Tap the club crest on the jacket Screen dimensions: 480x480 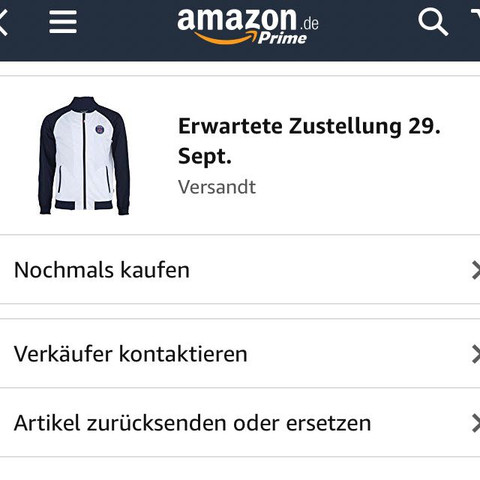click(100, 129)
